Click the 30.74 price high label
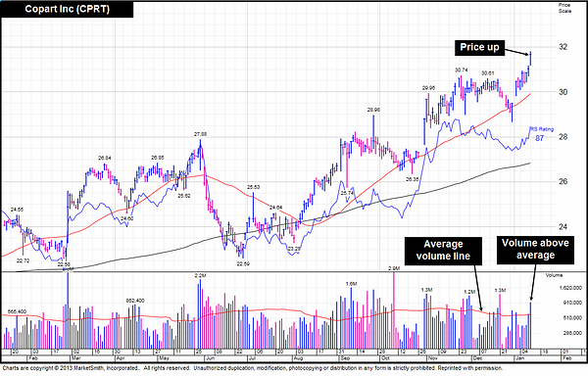This screenshot has height=376, width=588. tap(462, 70)
